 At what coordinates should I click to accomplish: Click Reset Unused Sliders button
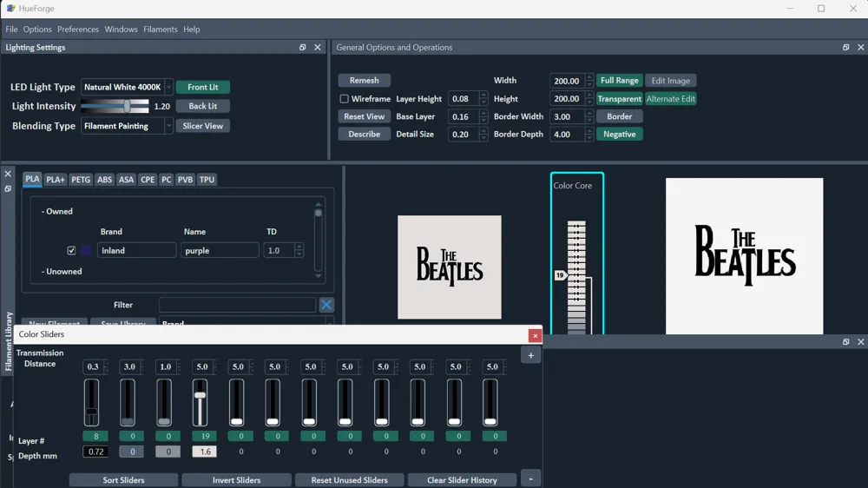[349, 479]
